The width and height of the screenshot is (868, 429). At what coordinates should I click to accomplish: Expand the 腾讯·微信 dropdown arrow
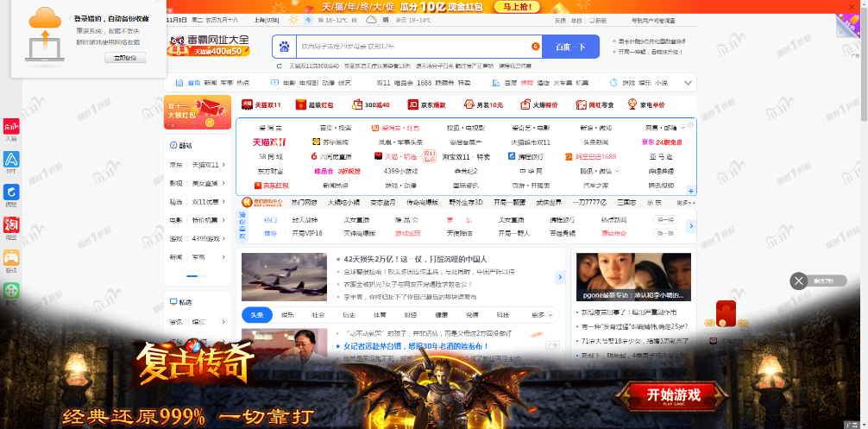(x=617, y=171)
